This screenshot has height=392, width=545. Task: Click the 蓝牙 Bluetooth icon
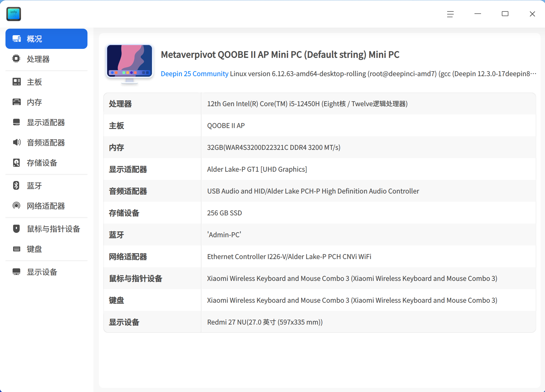[16, 185]
